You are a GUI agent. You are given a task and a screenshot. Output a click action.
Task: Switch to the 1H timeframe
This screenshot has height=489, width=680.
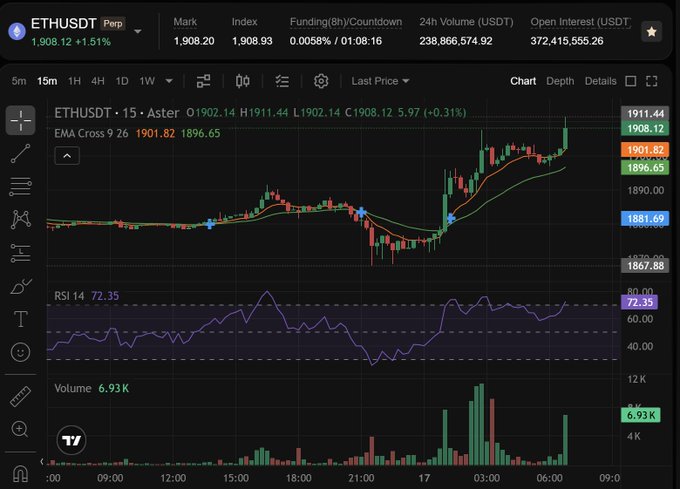(75, 81)
